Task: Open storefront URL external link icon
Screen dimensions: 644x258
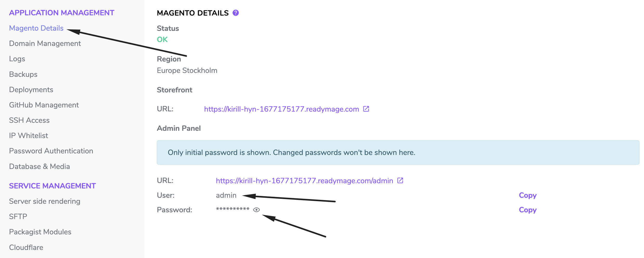Action: tap(366, 109)
